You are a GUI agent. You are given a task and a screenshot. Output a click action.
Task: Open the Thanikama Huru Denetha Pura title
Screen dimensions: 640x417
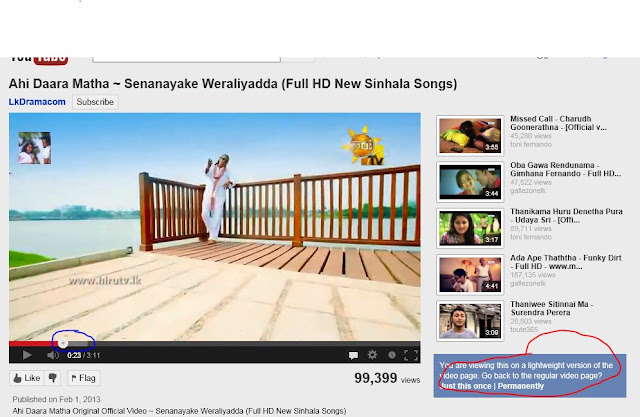pyautogui.click(x=566, y=215)
